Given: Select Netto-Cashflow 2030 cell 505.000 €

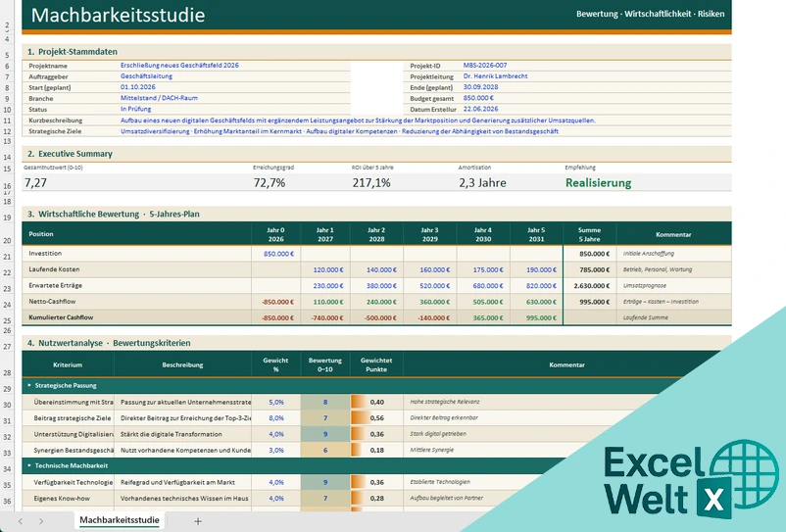Looking at the screenshot, I should click(x=484, y=302).
